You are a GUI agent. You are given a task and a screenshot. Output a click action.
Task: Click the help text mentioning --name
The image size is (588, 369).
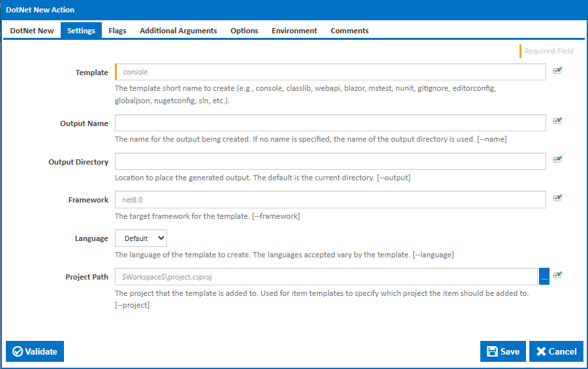(311, 139)
